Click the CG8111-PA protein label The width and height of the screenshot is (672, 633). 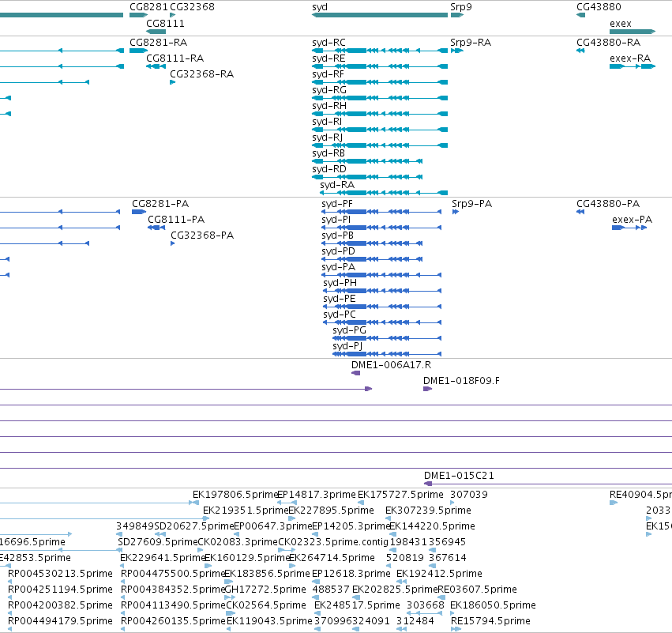(176, 220)
